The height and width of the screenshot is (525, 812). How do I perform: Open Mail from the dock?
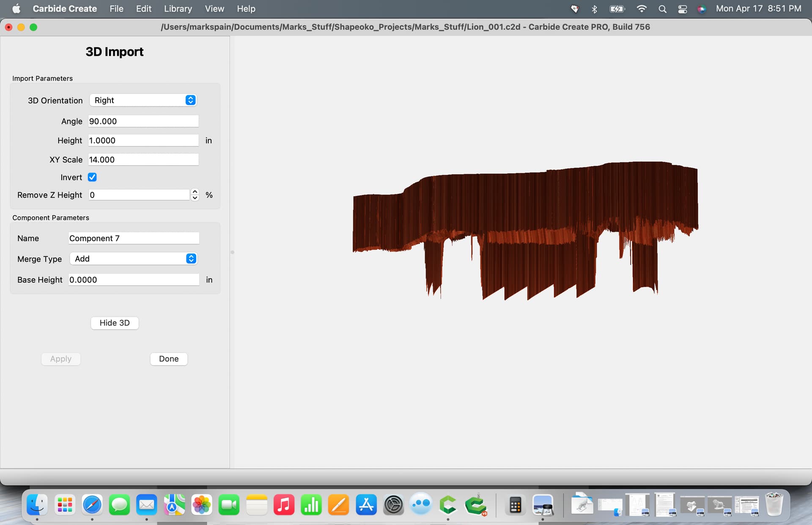coord(147,505)
